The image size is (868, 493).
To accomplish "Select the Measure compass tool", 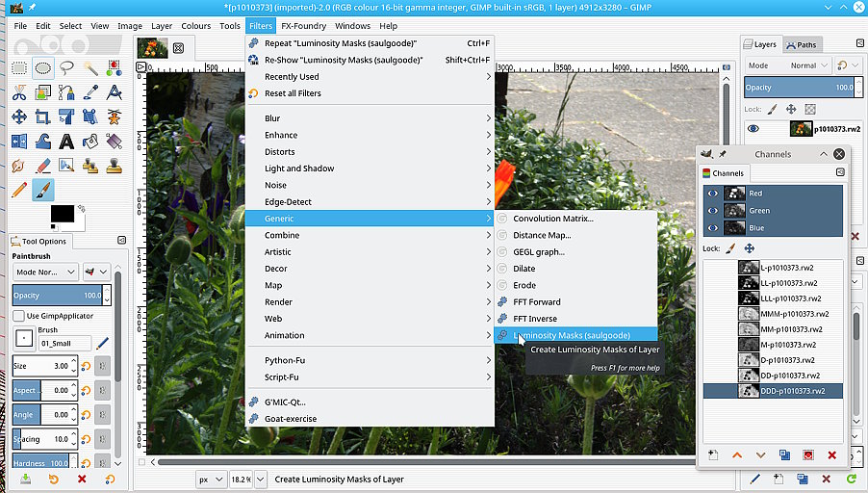I will tap(115, 92).
